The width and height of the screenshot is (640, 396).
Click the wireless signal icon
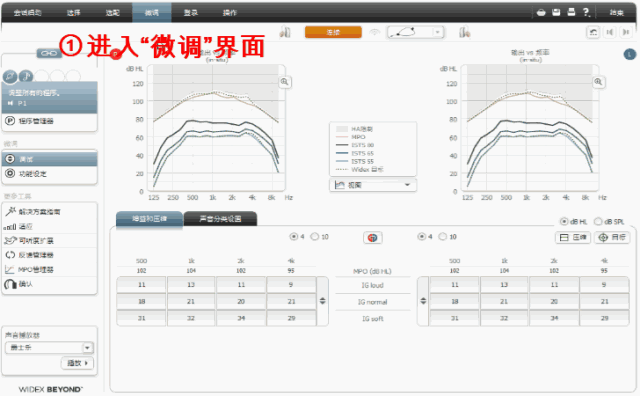(x=374, y=32)
